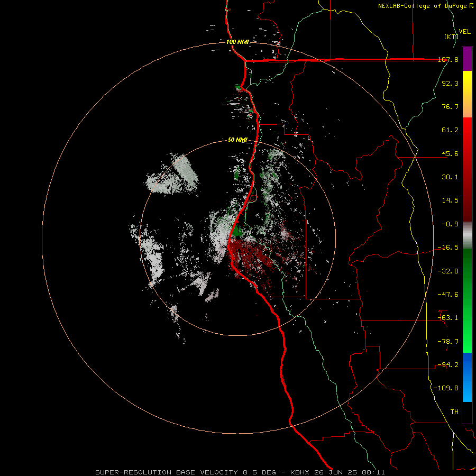
Task: Pick the purple segment of the color bar
Action: [x=467, y=59]
